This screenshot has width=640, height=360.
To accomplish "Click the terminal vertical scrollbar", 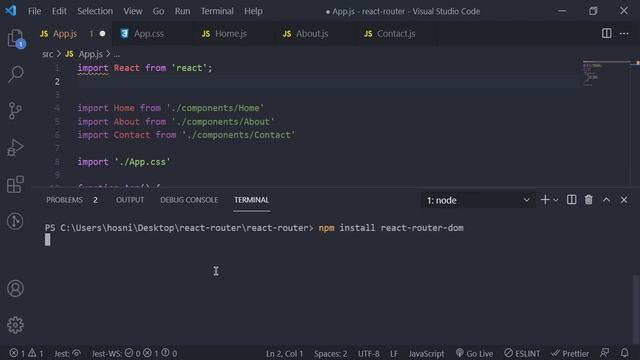I will point(636,310).
